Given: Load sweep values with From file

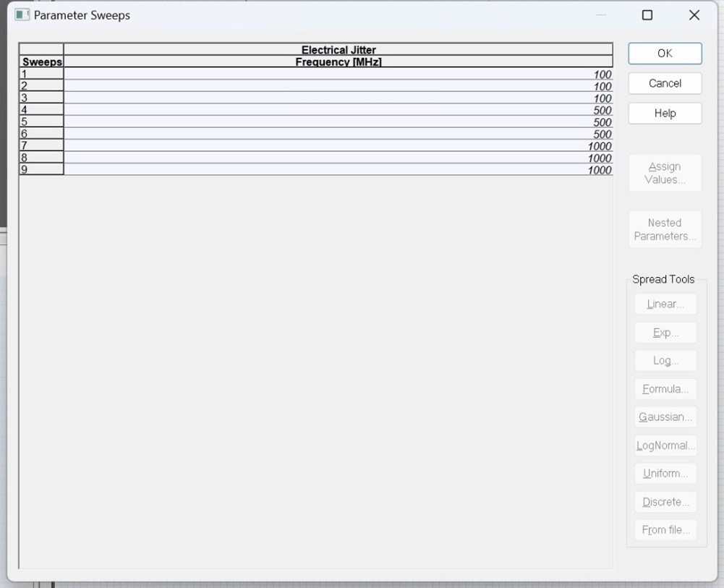Looking at the screenshot, I should [665, 530].
